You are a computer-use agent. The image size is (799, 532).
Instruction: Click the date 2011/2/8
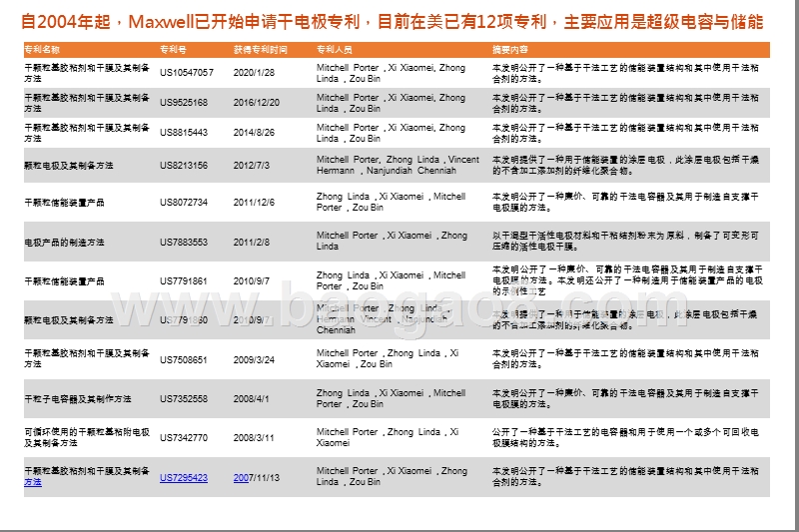pyautogui.click(x=252, y=242)
